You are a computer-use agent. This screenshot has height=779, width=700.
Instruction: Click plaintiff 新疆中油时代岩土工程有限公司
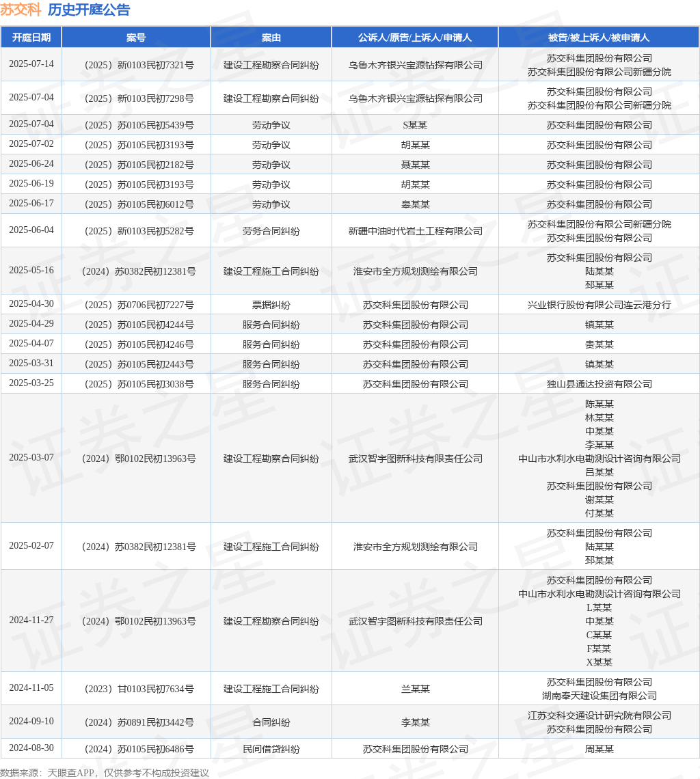(x=415, y=231)
